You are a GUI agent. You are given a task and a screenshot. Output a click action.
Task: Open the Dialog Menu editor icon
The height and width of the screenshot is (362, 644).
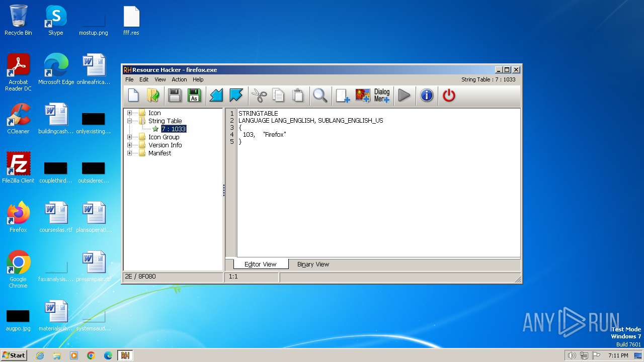(x=382, y=95)
